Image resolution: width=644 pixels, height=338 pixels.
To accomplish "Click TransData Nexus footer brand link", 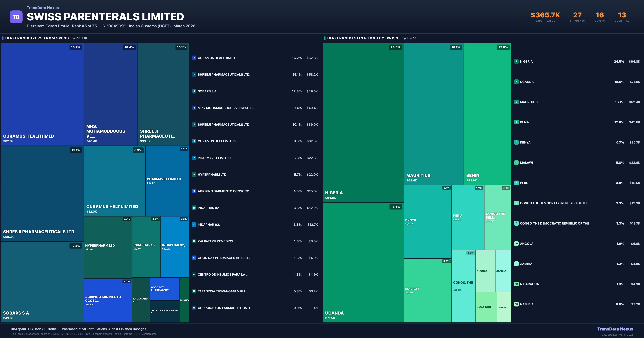I will coord(615,329).
